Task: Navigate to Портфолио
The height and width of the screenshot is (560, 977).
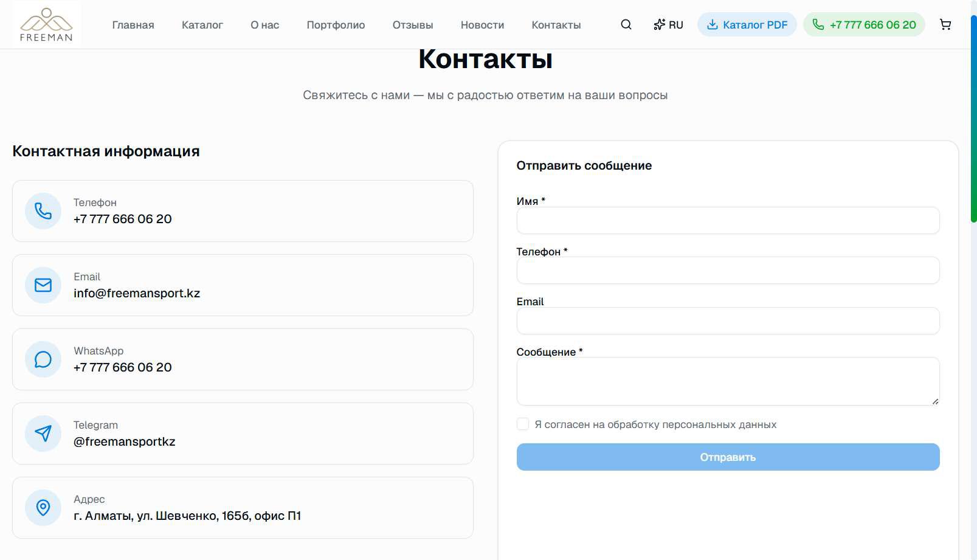Action: pyautogui.click(x=336, y=25)
